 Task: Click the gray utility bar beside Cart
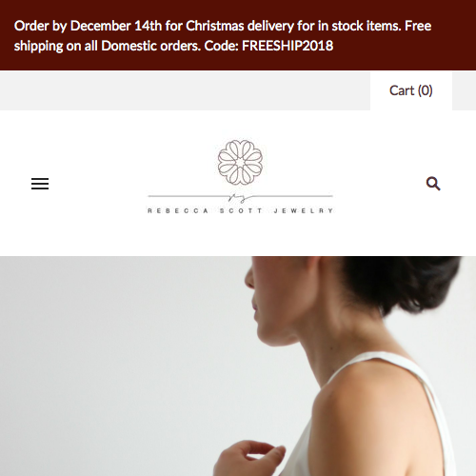[x=185, y=91]
